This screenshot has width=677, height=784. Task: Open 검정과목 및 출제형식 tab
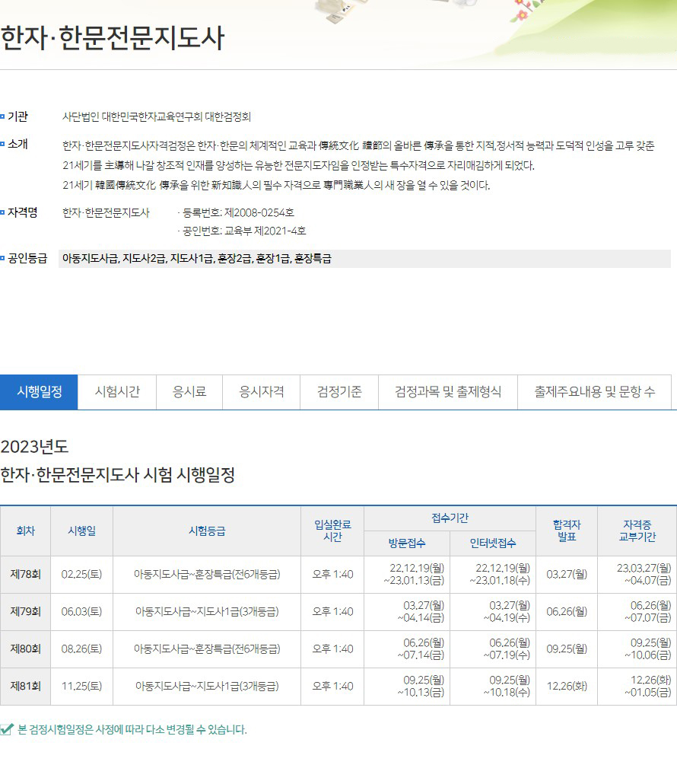click(448, 392)
